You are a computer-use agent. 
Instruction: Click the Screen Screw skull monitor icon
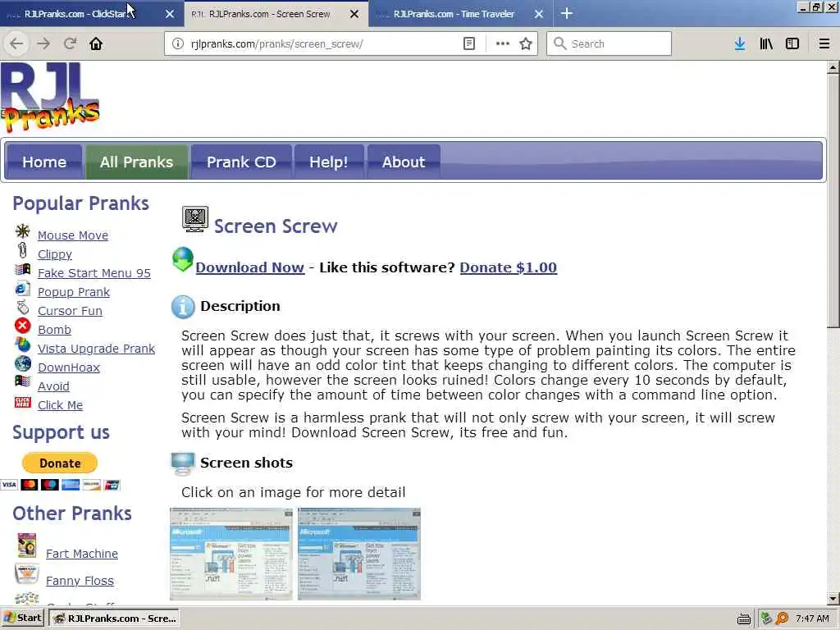195,219
